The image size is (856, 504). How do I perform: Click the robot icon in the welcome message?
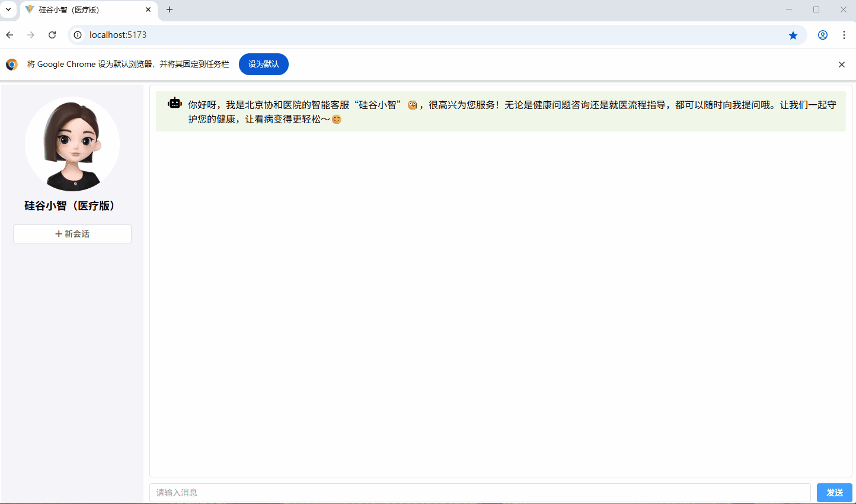tap(174, 102)
